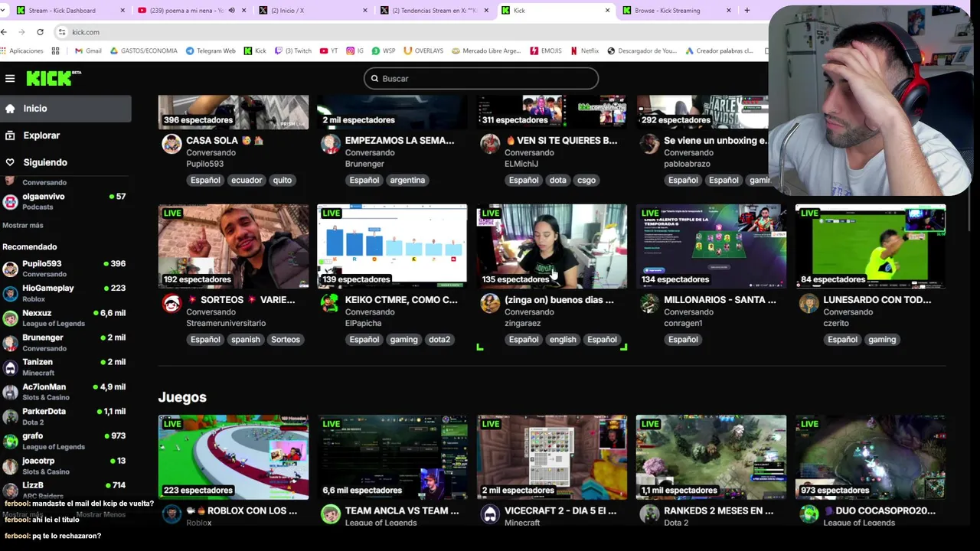
Task: Open the EMPEZAMOS LA SEMA... stream title
Action: 400,141
